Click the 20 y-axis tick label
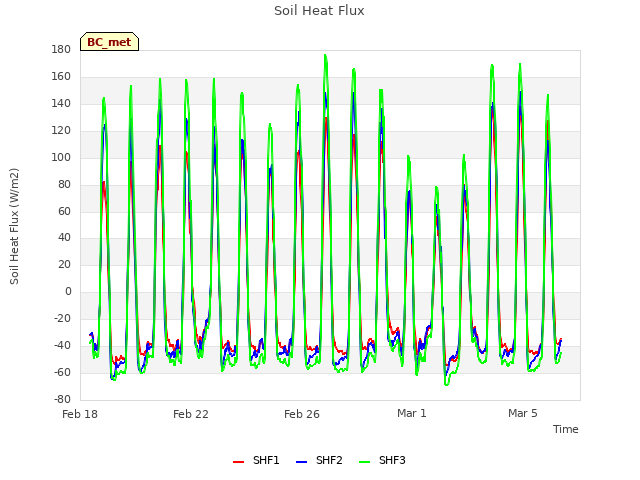 click(64, 264)
